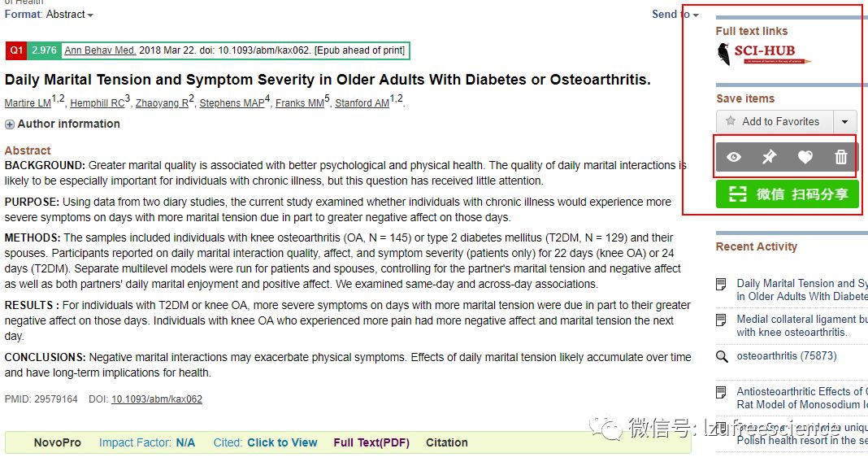Open the Add to Favorites dropdown arrow
This screenshot has height=466, width=868.
844,122
